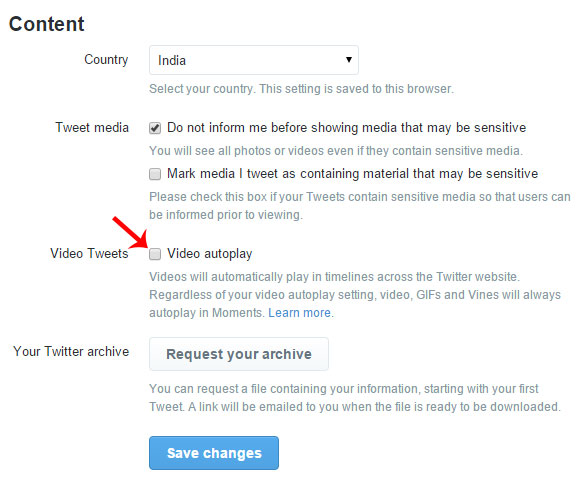Save changes with the blue button

tap(214, 453)
